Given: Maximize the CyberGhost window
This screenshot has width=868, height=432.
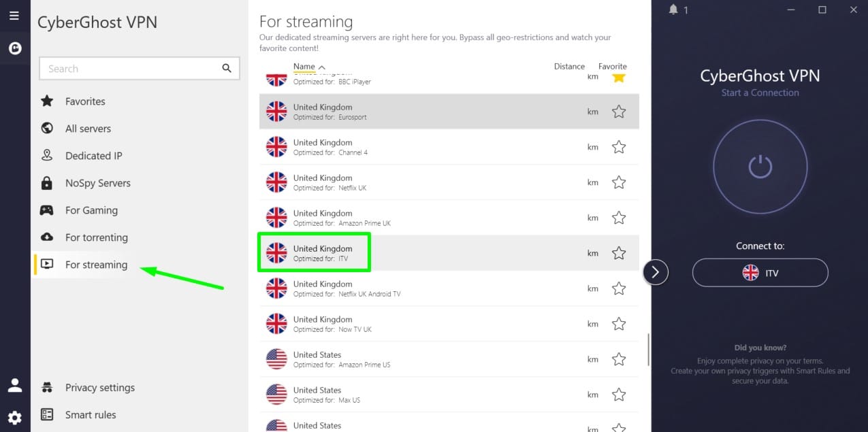Looking at the screenshot, I should (822, 10).
